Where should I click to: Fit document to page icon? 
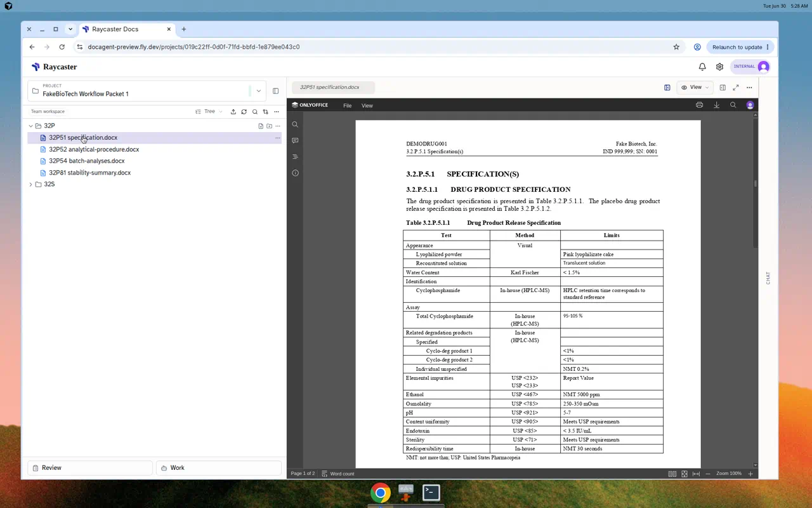click(684, 474)
